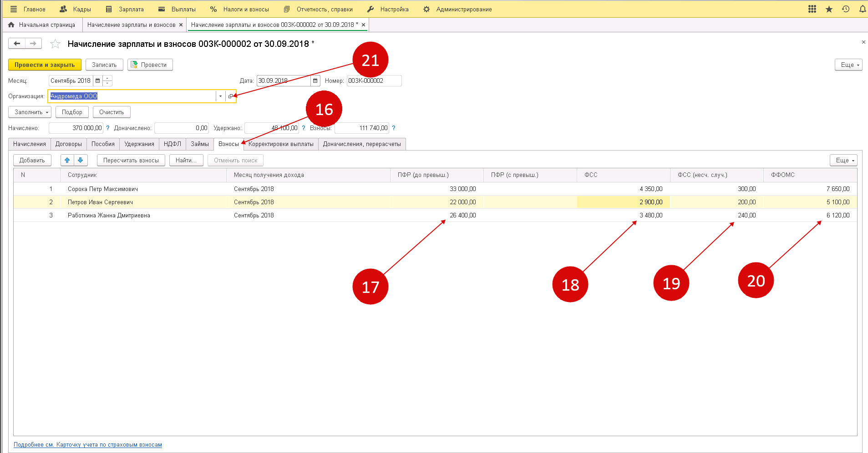Click the Пересчитать взносы button
868x453 pixels.
tap(131, 160)
